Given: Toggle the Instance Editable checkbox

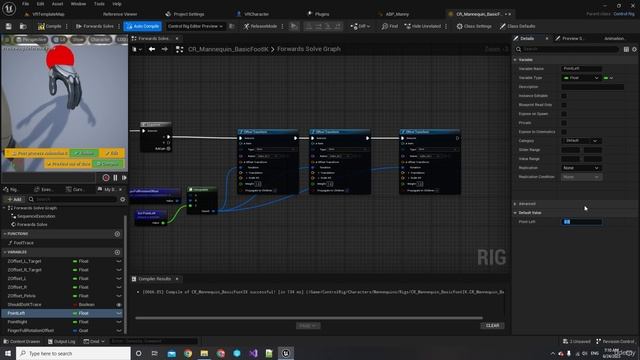Looking at the screenshot, I should [x=564, y=96].
